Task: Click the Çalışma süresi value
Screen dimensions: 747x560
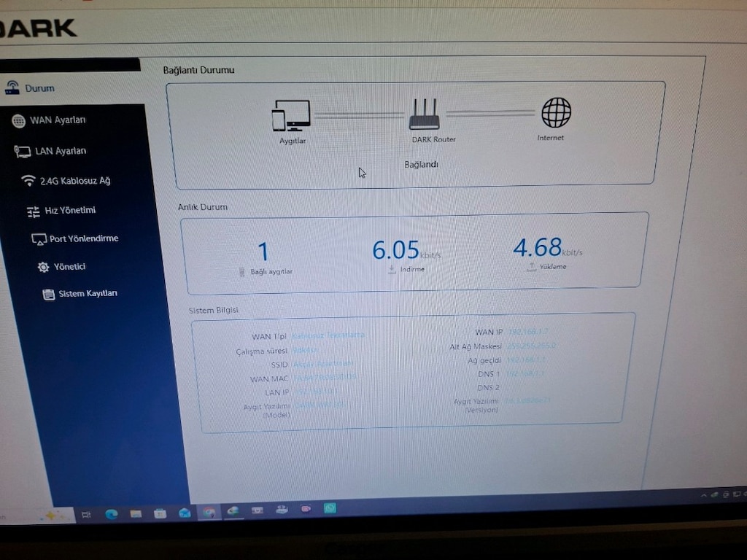Action: click(305, 350)
